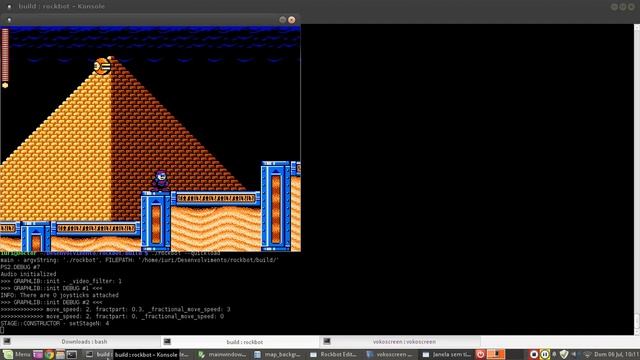Open the terminal launcher in the panel
The width and height of the screenshot is (640, 360).
point(72,354)
